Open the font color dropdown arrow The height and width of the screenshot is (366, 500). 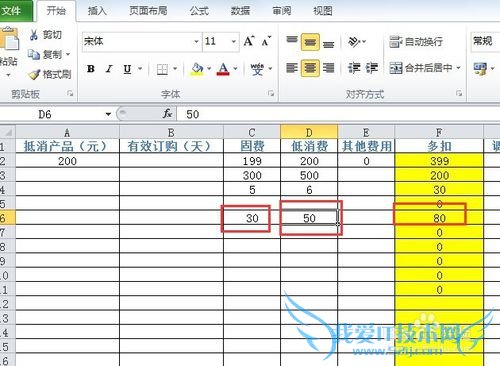235,69
